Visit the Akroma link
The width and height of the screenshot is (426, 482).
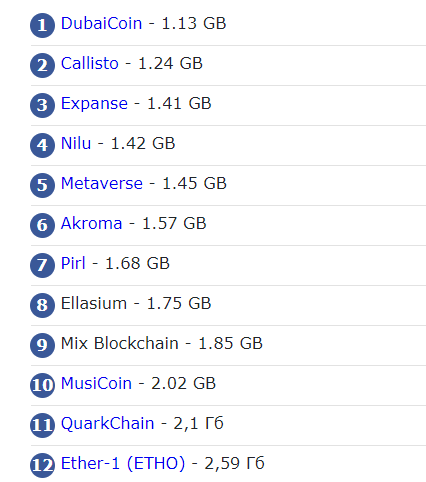click(x=91, y=223)
